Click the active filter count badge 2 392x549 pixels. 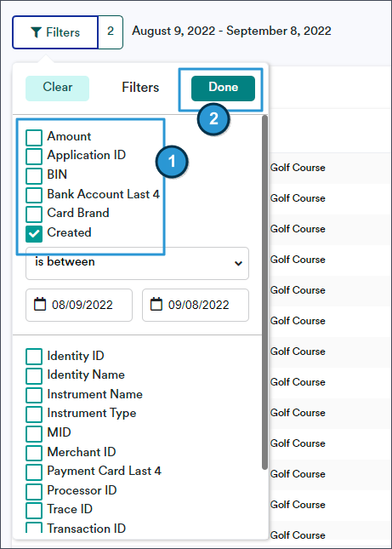111,32
